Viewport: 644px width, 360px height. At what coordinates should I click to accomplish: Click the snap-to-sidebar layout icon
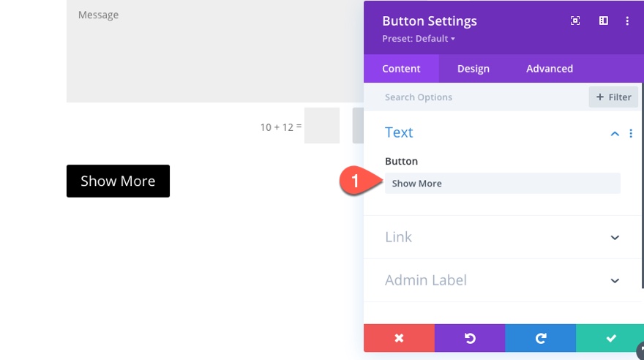[x=604, y=21]
